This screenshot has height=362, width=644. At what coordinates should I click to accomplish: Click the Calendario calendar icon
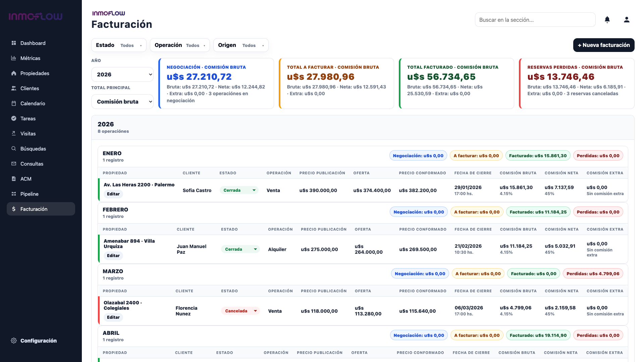(x=14, y=103)
